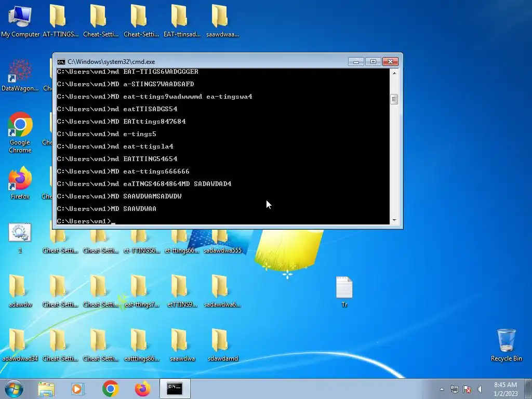
Task: Open the My Computer desktop icon
Action: (x=20, y=21)
